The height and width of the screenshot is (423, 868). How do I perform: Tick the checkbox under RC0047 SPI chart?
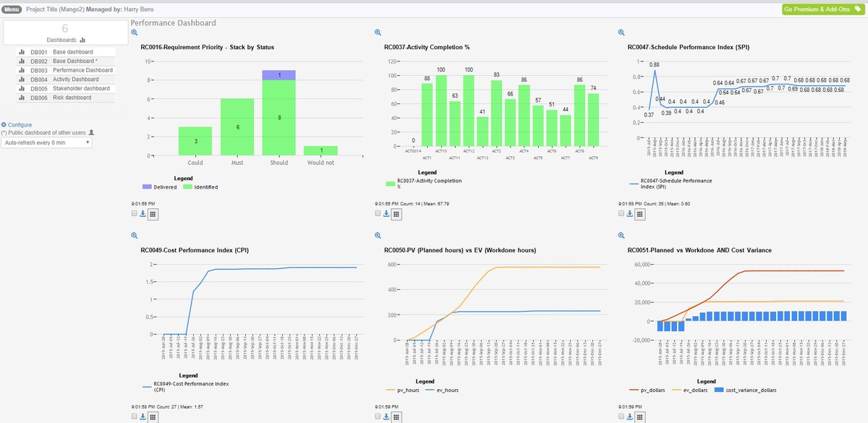point(620,214)
